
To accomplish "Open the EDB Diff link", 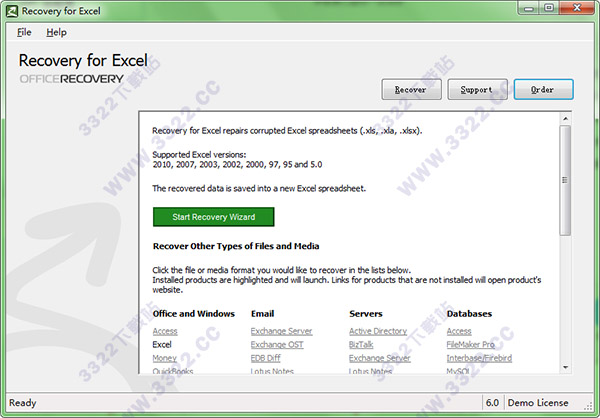I will [266, 358].
